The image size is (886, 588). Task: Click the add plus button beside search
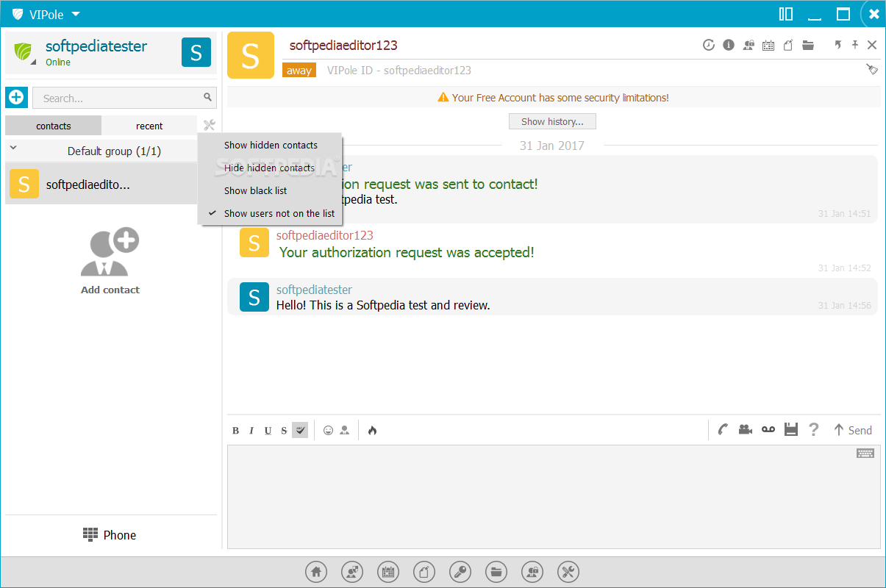tap(16, 97)
